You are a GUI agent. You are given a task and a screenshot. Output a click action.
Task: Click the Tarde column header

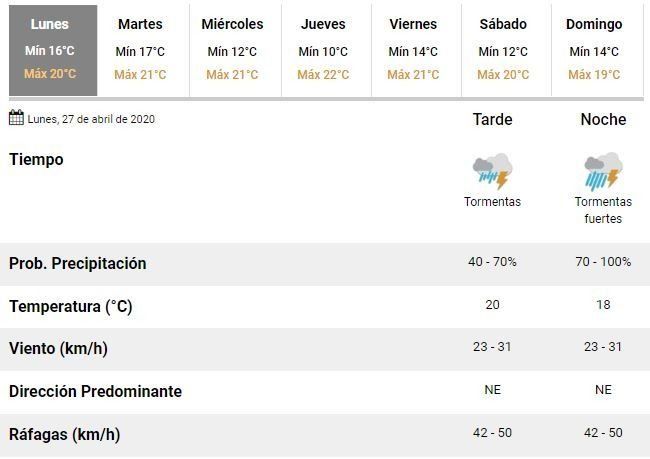pyautogui.click(x=492, y=120)
